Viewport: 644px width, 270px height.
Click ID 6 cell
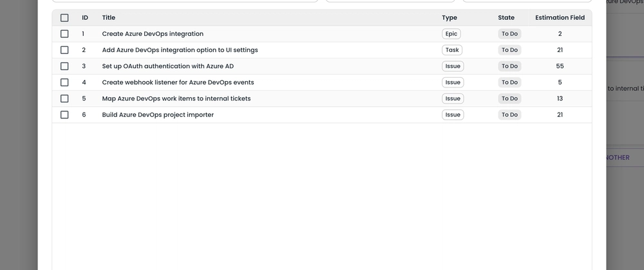(84, 114)
